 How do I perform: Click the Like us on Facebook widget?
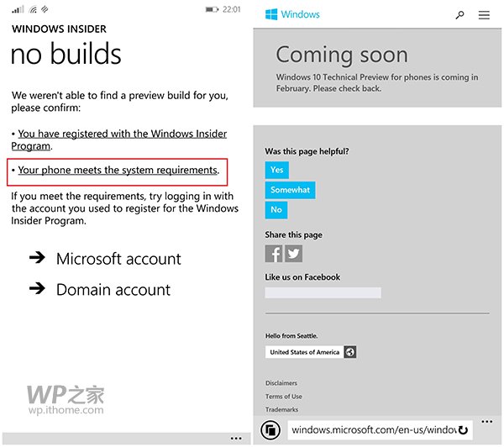point(323,292)
